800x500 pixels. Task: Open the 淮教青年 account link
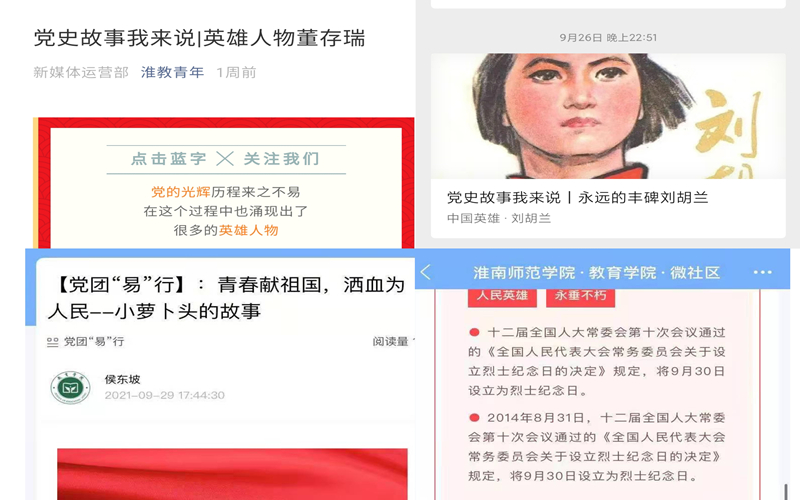click(x=172, y=72)
